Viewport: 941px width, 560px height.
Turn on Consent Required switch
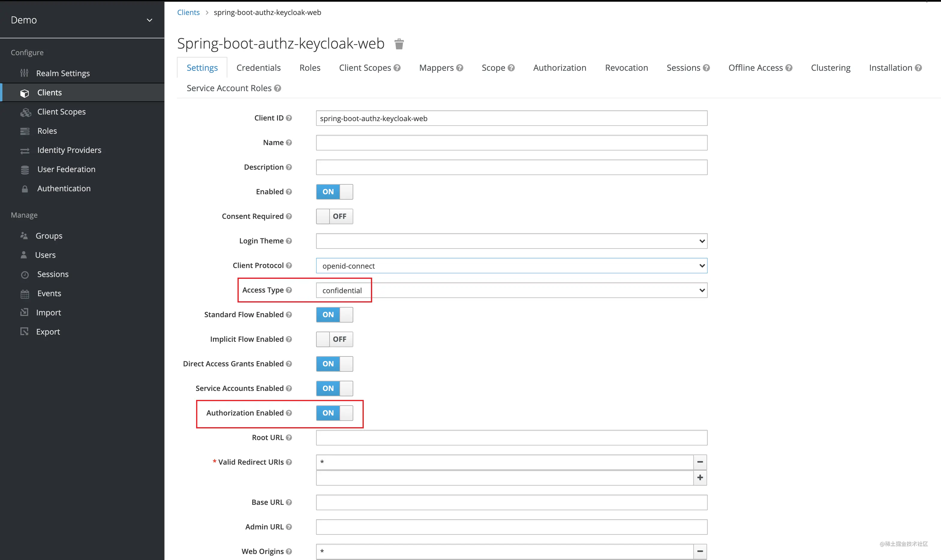coord(334,216)
